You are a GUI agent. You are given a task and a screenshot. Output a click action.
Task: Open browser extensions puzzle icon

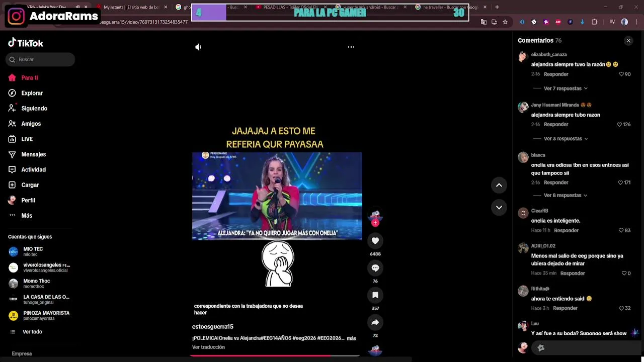point(594,22)
